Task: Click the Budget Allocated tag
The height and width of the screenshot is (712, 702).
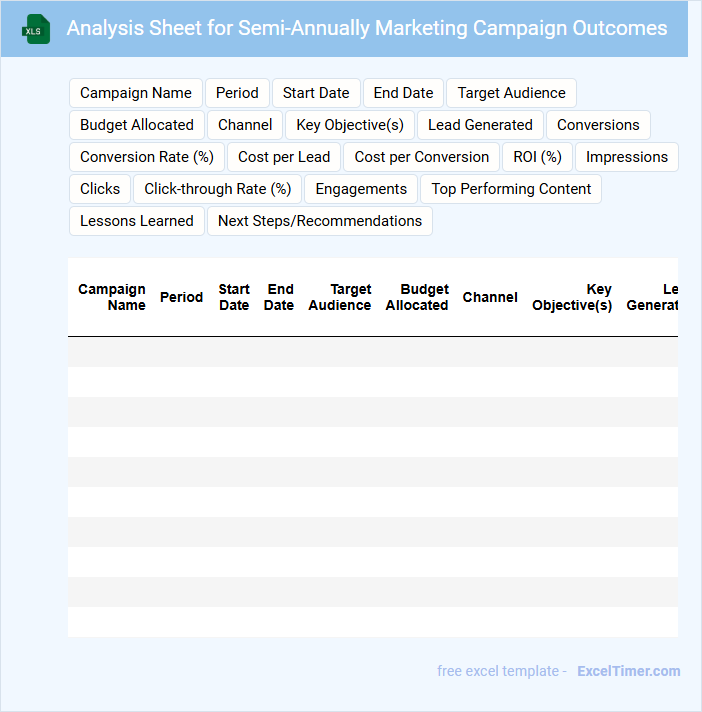Action: (137, 125)
